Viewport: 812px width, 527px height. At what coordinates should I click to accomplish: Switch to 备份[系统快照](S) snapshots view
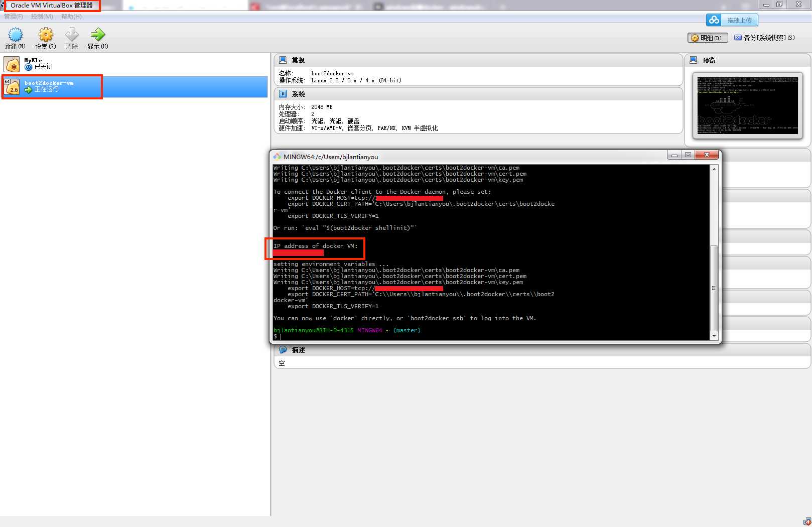[x=764, y=38]
